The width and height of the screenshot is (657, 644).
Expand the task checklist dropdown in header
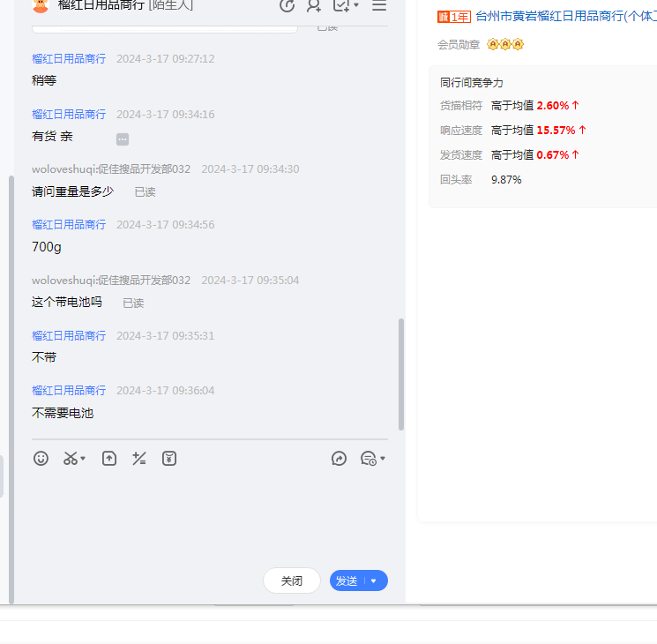coord(356,6)
